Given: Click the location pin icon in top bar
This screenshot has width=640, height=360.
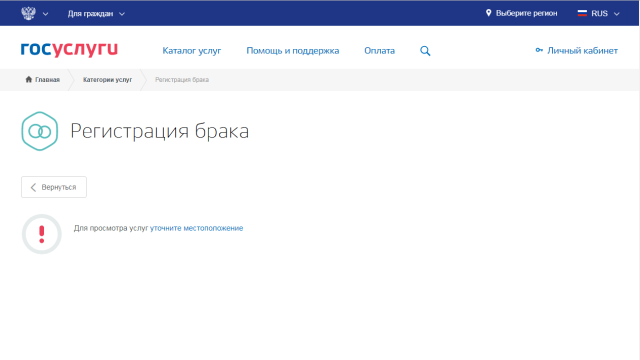Looking at the screenshot, I should (488, 13).
